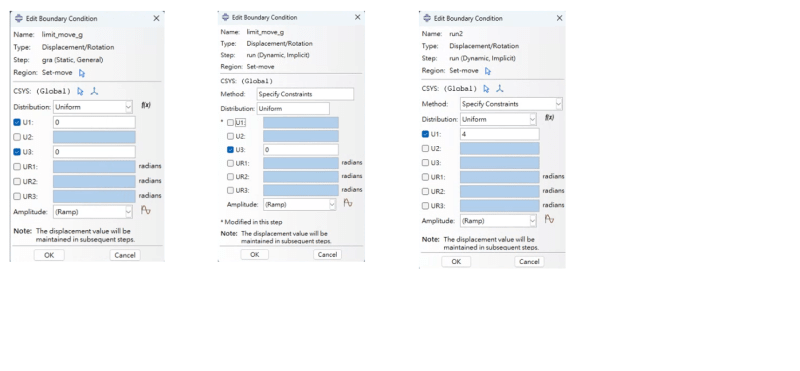800x371 pixels.
Task: Close the run2 boundary condition dialog
Action: point(559,18)
